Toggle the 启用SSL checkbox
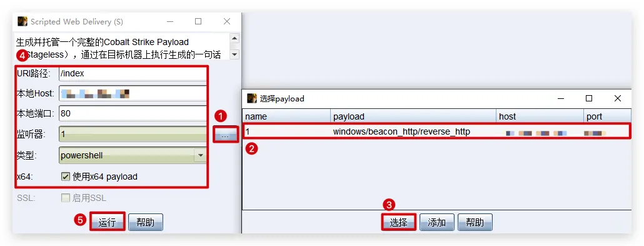This screenshot has height=246, width=644. 65,198
